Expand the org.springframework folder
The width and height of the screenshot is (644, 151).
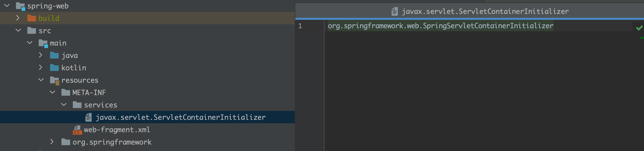click(x=52, y=142)
